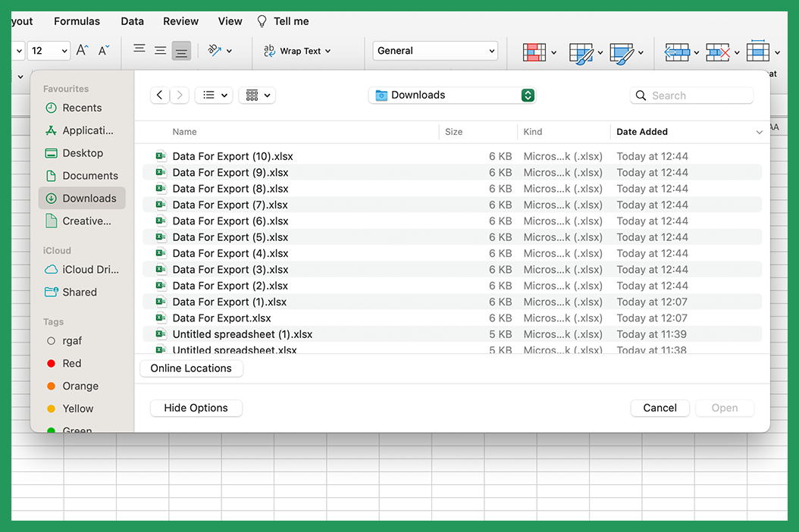Open the Downloads location dropdown
This screenshot has width=799, height=532.
[451, 95]
